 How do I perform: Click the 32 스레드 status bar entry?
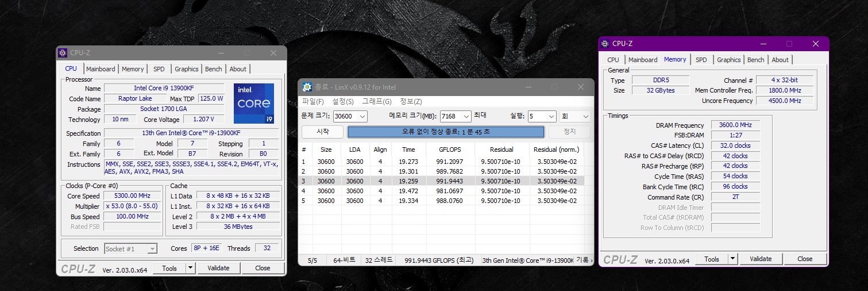pyautogui.click(x=379, y=261)
